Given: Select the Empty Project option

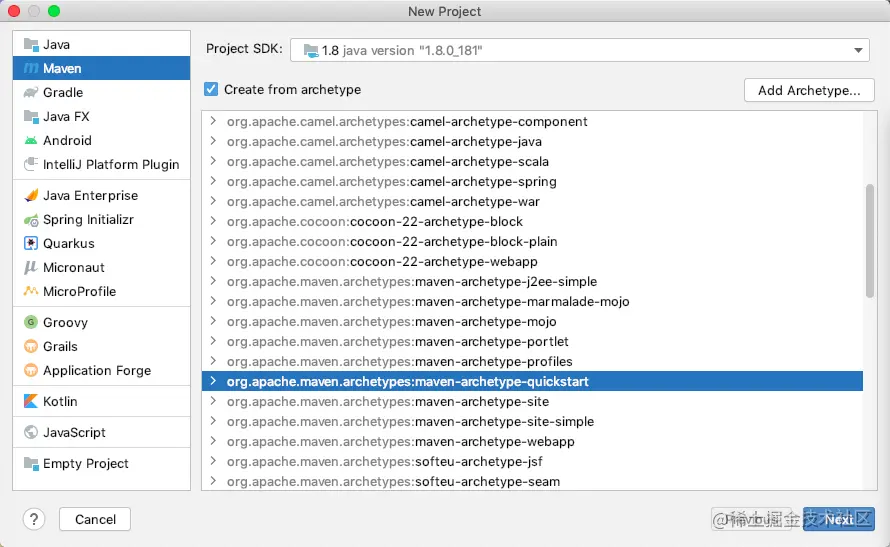Looking at the screenshot, I should 85,464.
